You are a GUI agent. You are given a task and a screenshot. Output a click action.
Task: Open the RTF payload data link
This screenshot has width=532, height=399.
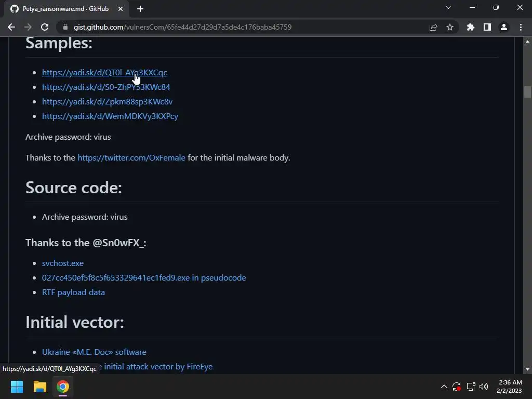(73, 292)
